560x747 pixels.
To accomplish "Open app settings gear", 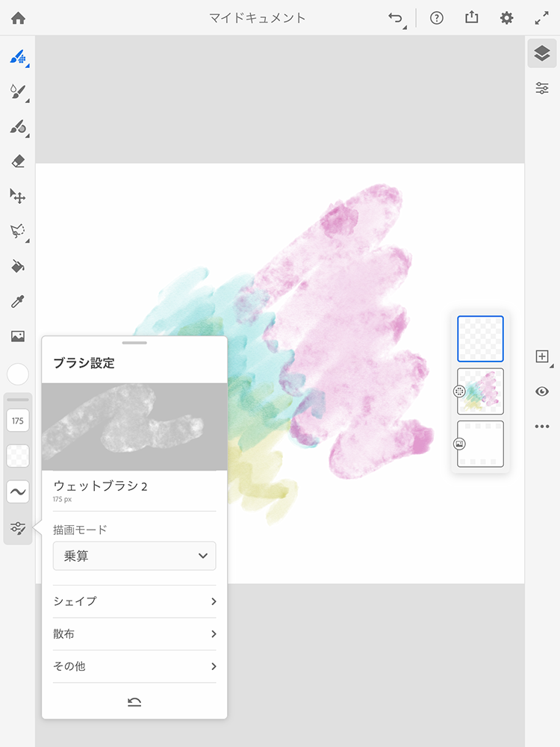I will pyautogui.click(x=507, y=18).
